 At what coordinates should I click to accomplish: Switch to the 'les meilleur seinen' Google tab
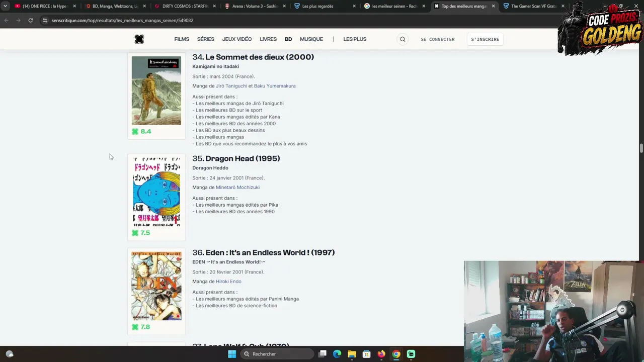(x=393, y=6)
